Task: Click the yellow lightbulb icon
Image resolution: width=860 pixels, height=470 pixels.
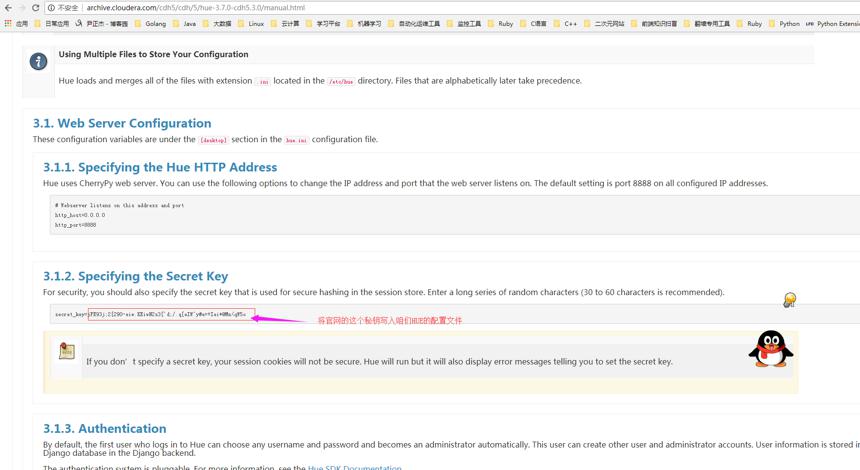Action: coord(789,299)
